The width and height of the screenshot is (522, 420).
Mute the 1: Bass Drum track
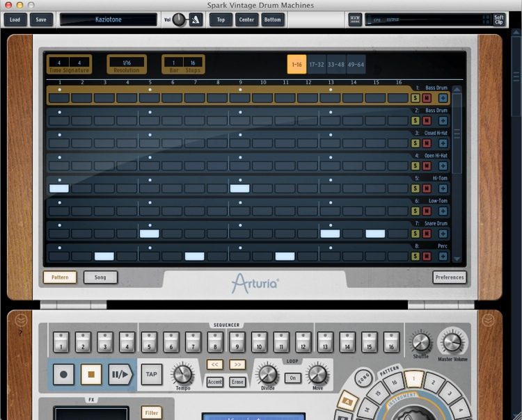427,98
